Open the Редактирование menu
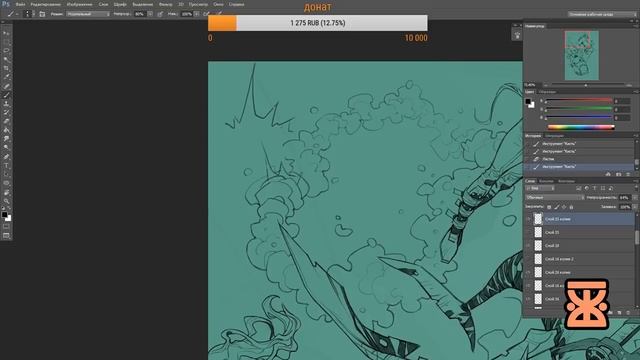 pyautogui.click(x=46, y=4)
